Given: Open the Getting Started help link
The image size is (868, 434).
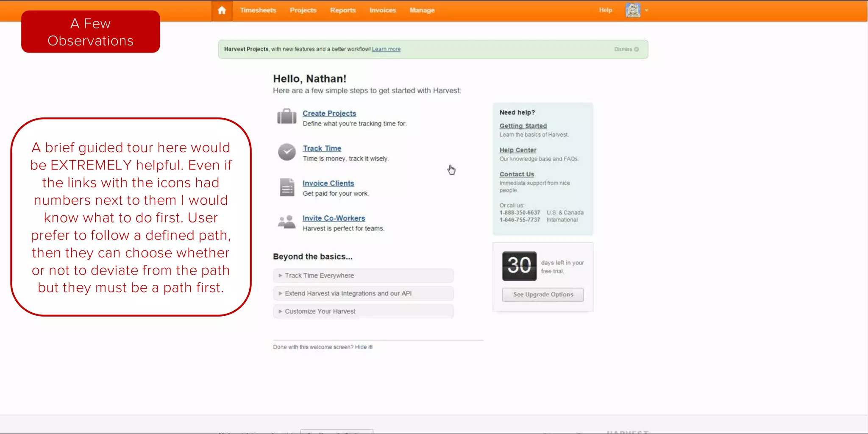Looking at the screenshot, I should (x=523, y=126).
